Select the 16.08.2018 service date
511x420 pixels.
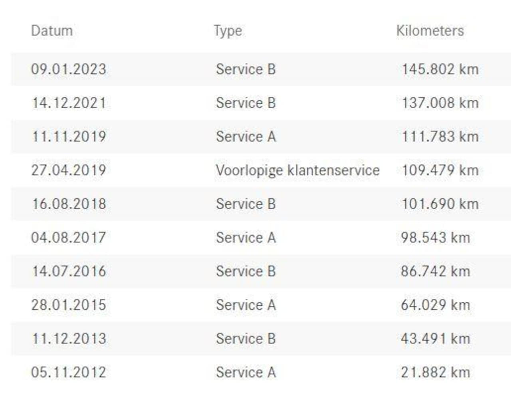click(69, 204)
